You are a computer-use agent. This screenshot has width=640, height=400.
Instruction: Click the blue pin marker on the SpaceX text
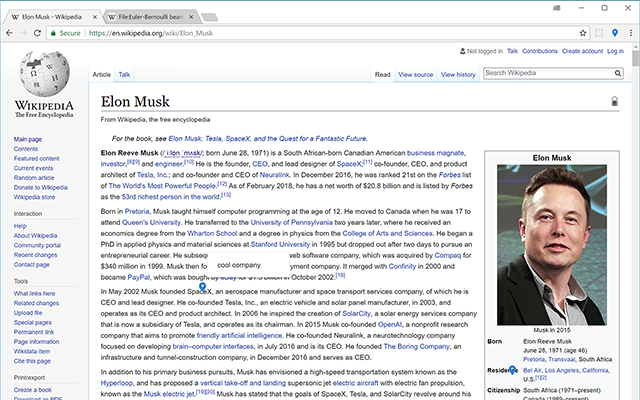point(202,287)
